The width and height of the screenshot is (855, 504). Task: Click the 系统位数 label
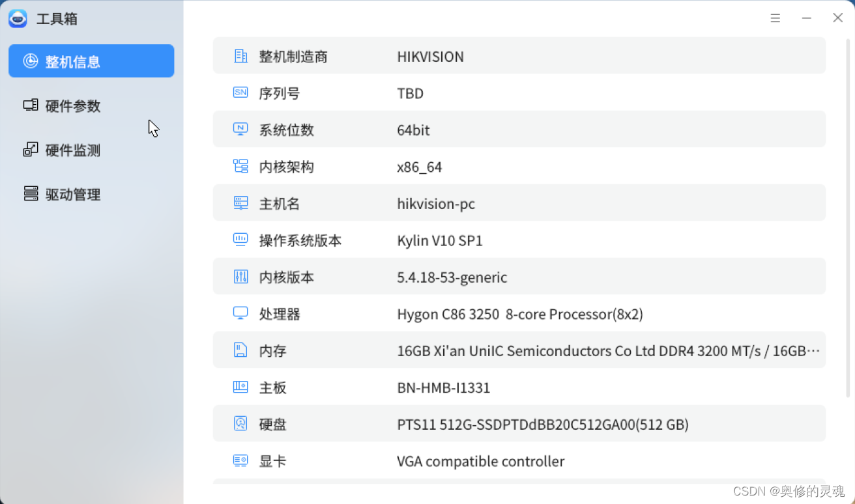point(287,130)
